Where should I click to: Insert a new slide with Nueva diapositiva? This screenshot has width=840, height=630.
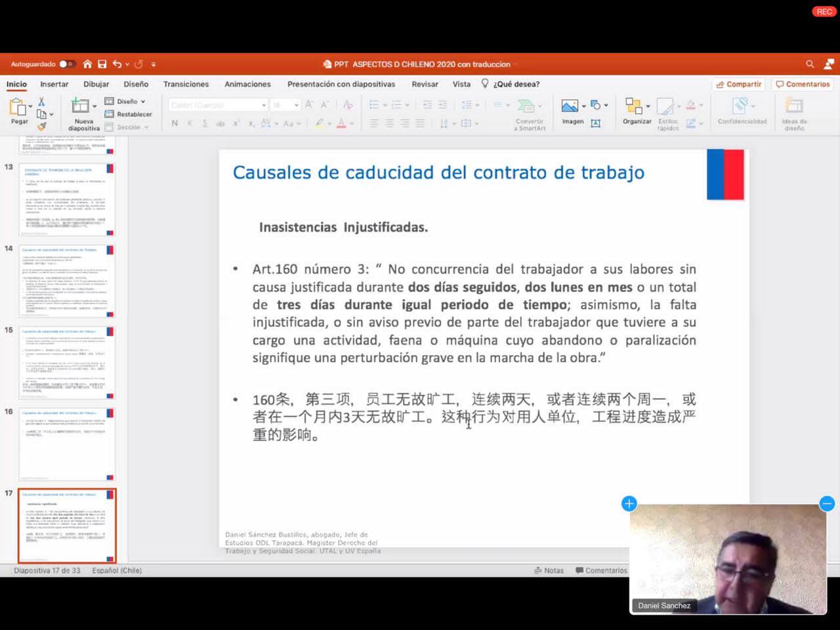click(81, 107)
